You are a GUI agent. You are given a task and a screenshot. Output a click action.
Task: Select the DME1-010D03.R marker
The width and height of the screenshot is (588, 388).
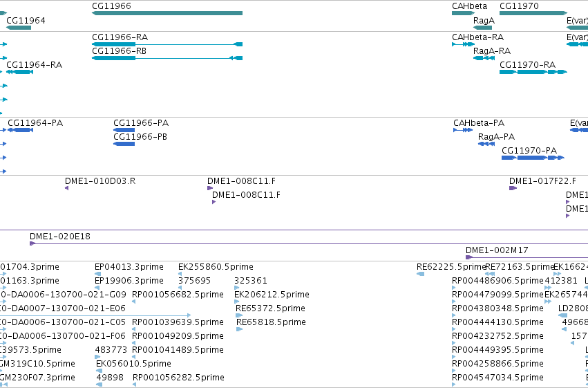pos(67,188)
